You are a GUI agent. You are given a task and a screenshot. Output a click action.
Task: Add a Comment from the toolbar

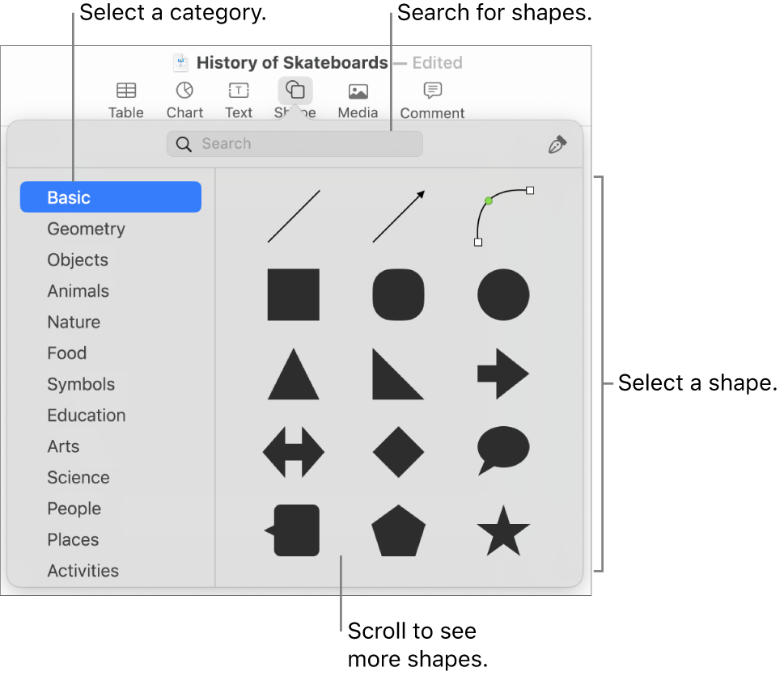432,100
